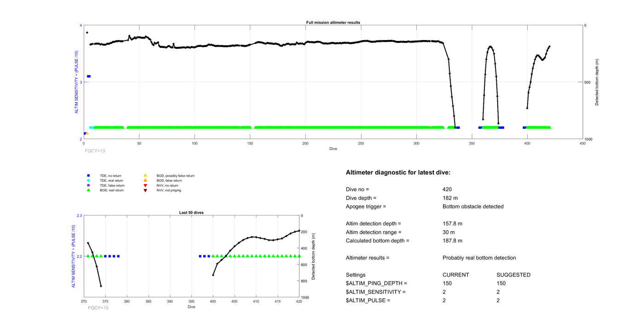Click the cyan square 'TDE, real return' legend marker
This screenshot has width=644, height=334.
(89, 181)
